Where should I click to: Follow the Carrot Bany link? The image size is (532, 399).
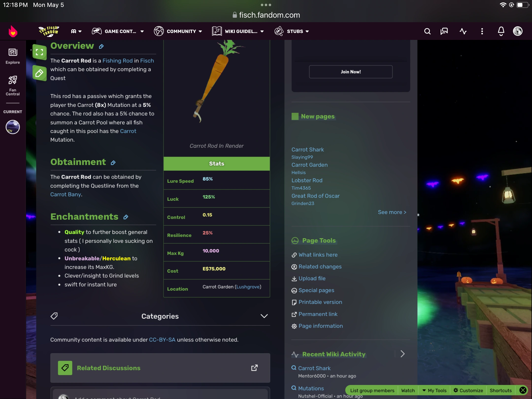click(66, 194)
